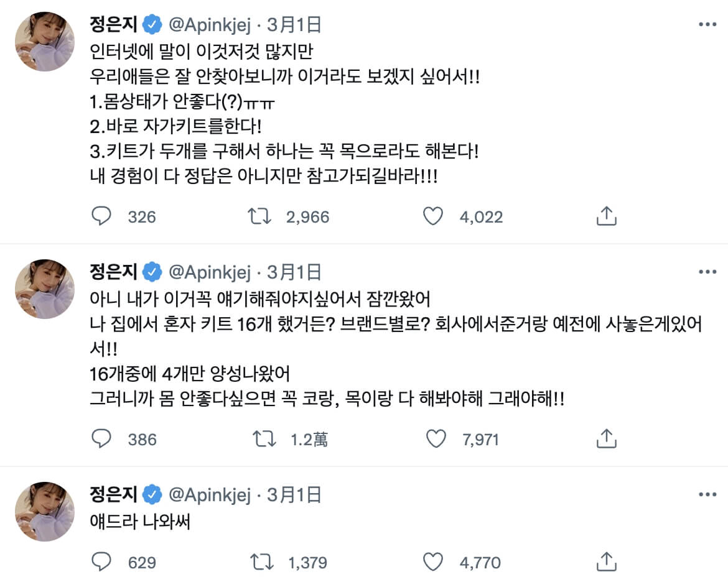The image size is (728, 587).
Task: Click the 3月1日 timestamp on the second tweet
Action: tap(293, 272)
